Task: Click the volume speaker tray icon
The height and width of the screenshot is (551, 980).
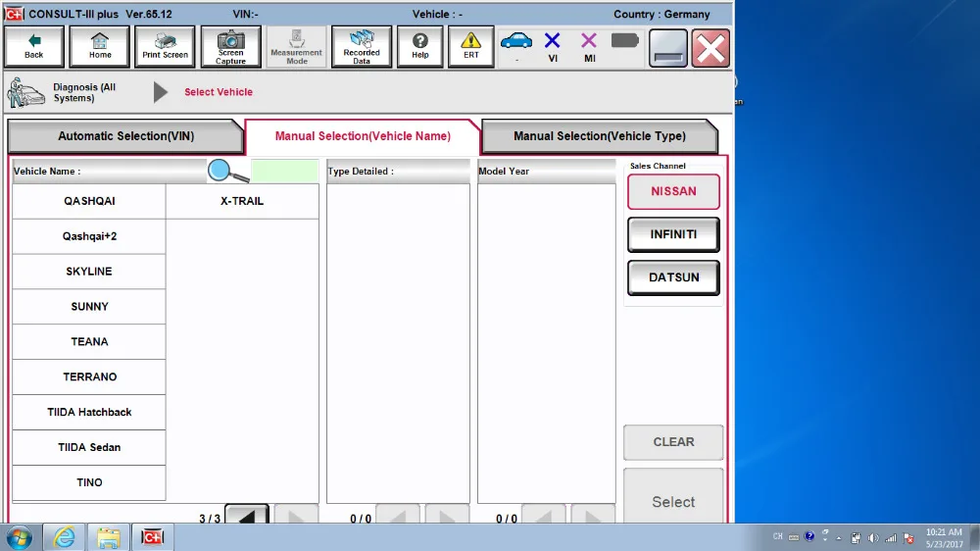Action: [x=873, y=538]
